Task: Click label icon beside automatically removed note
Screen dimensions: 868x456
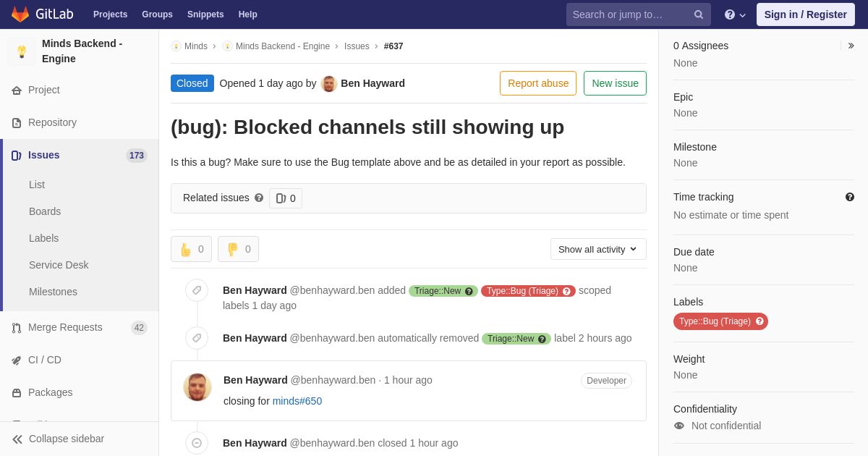Action: point(197,338)
